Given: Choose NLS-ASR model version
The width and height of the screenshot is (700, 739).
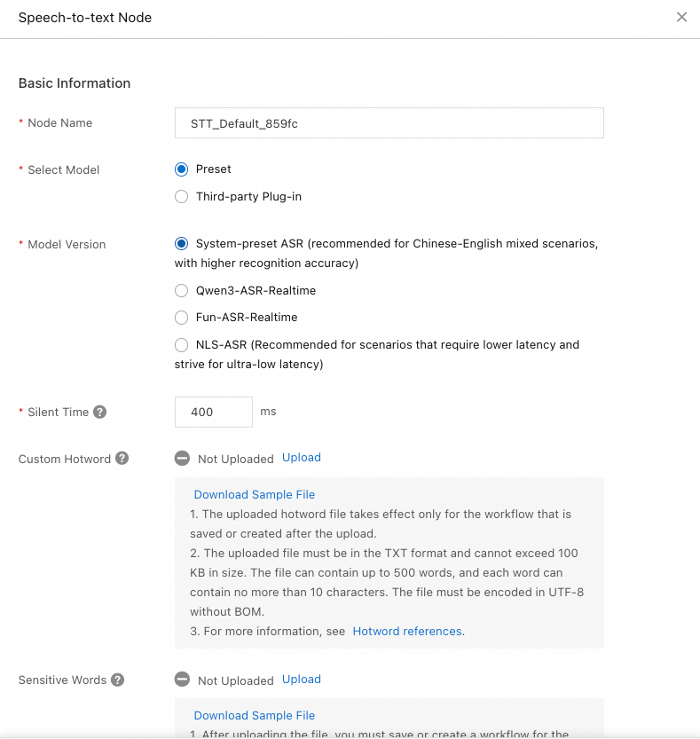Looking at the screenshot, I should coord(182,345).
